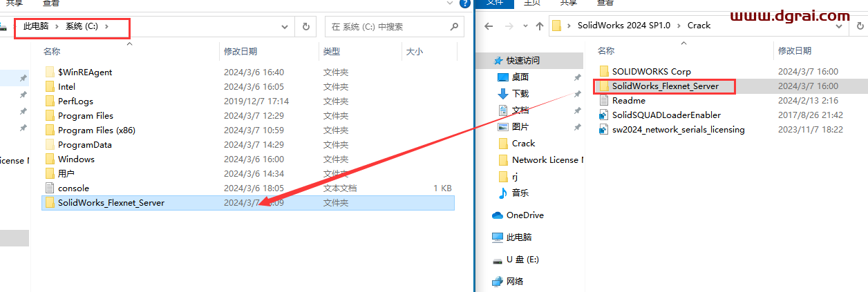Open Network License folder in sidebar
Viewport: 868px width, 292px height.
pos(546,159)
